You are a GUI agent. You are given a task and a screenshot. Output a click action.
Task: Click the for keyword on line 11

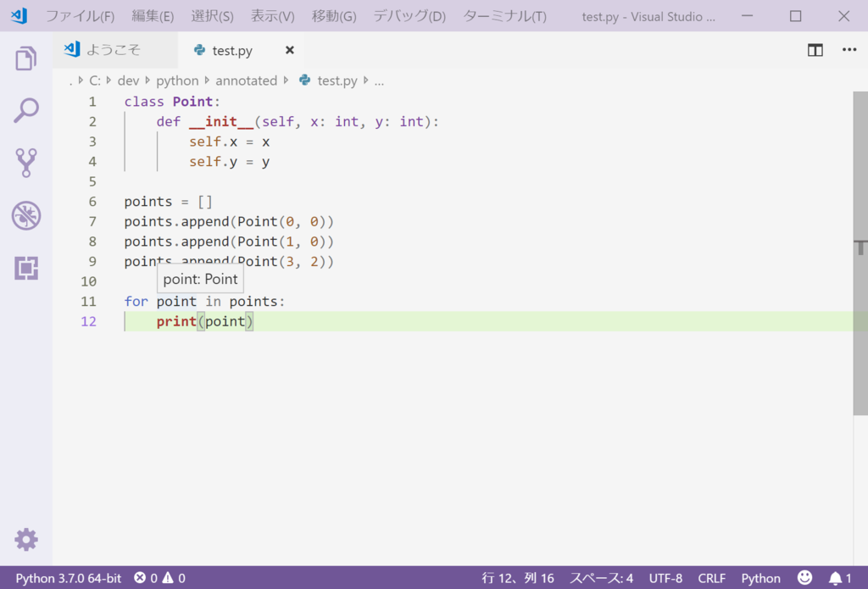click(x=136, y=301)
